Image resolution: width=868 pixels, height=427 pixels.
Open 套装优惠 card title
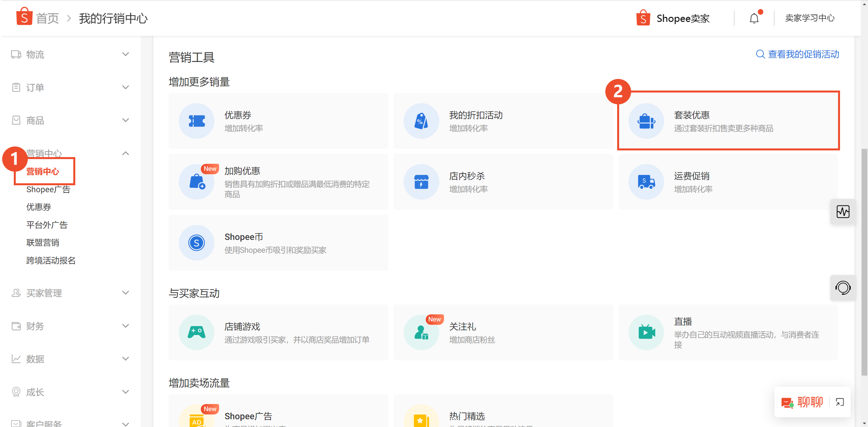[x=692, y=115]
